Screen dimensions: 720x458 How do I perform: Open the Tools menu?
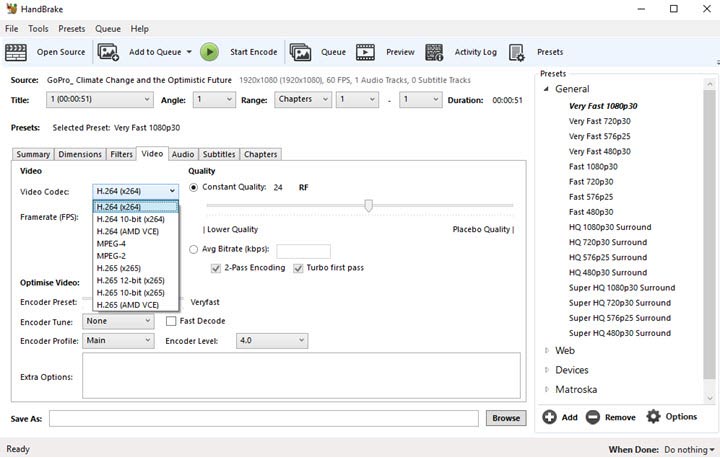coord(38,29)
